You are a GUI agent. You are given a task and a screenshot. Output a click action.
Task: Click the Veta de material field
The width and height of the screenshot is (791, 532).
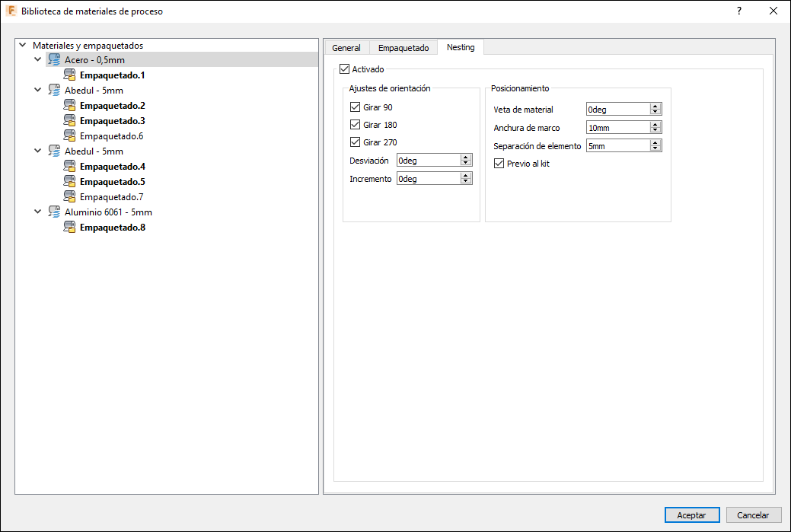click(618, 110)
